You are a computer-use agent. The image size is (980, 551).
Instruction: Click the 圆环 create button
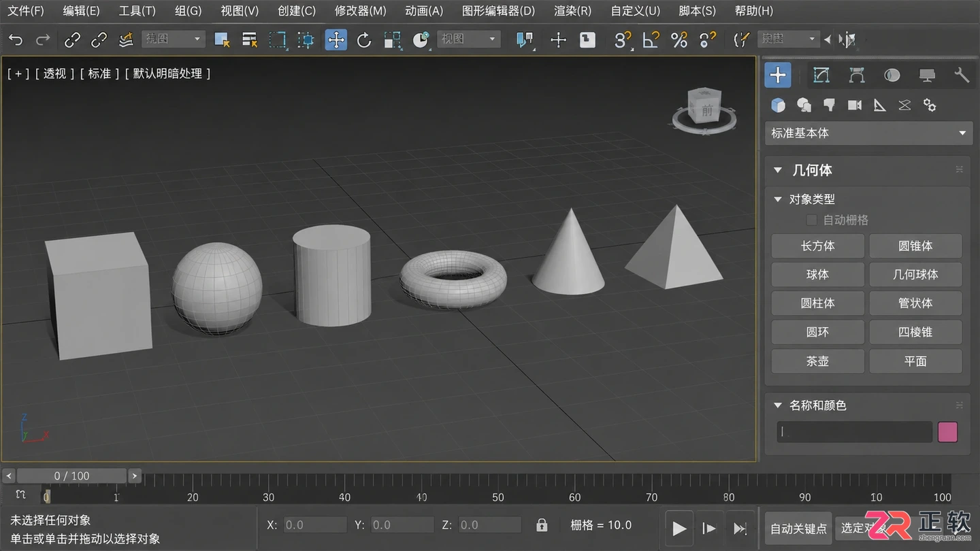[817, 332]
